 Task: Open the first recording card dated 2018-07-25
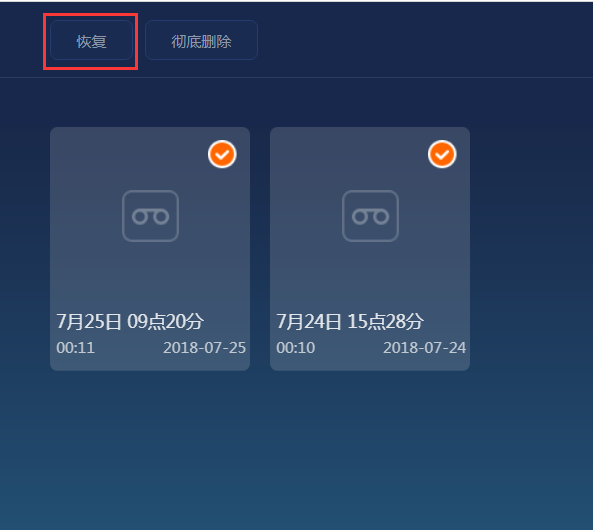click(x=150, y=249)
